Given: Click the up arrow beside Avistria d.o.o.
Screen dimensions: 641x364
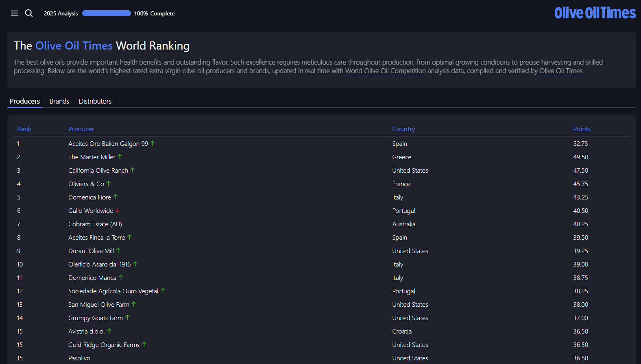Looking at the screenshot, I should click(x=109, y=331).
